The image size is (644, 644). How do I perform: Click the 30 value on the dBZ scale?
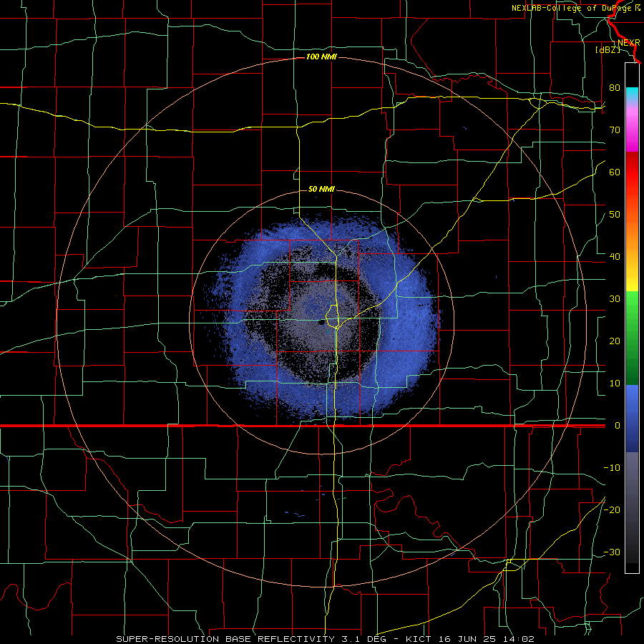[615, 299]
